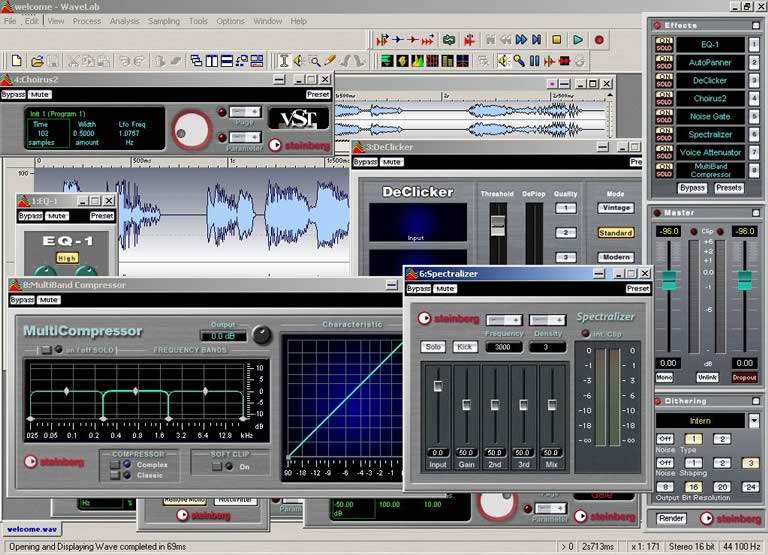Click the Go to End transport icon
Screen dimensions: 768x555
(x=537, y=40)
